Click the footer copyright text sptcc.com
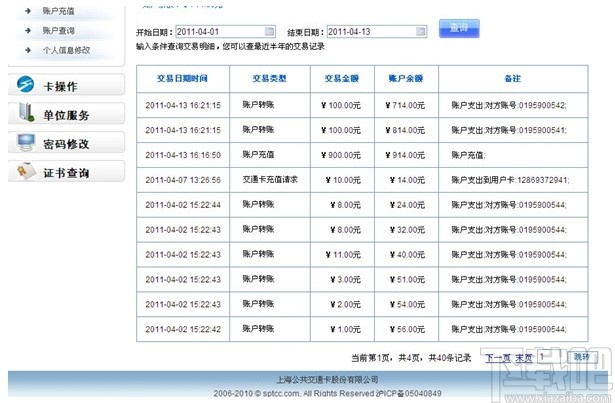The image size is (615, 403). click(328, 393)
